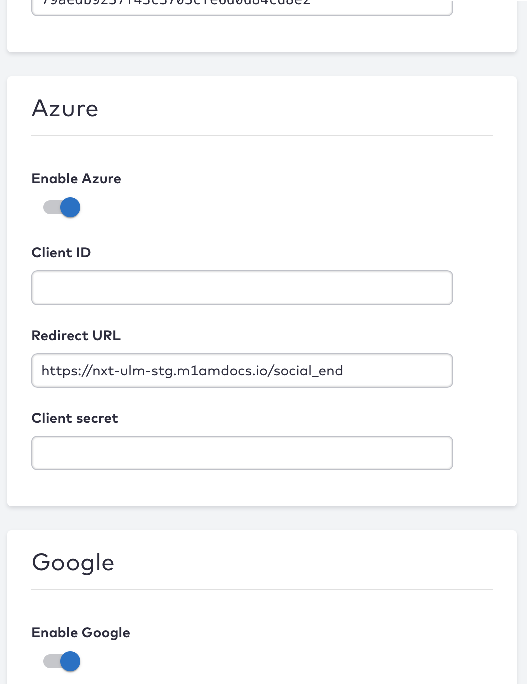This screenshot has width=527, height=684.
Task: Click the Azure Client ID field
Action: (x=242, y=287)
